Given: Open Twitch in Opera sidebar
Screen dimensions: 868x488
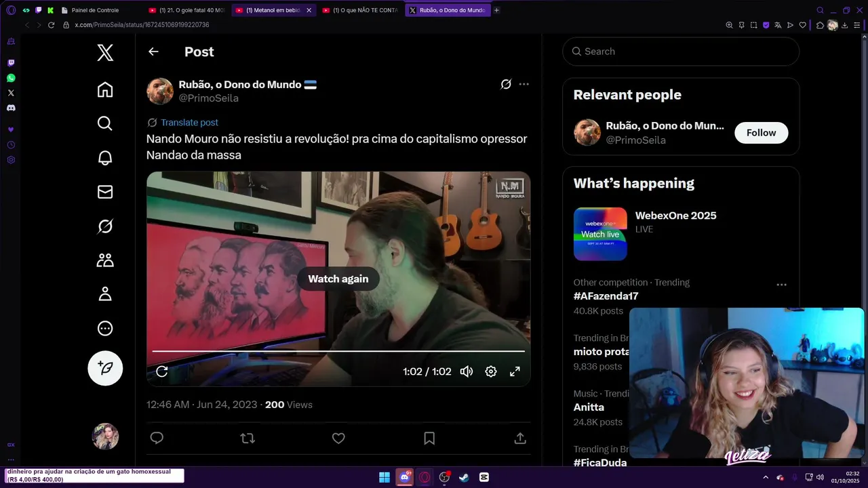Looking at the screenshot, I should (x=11, y=63).
